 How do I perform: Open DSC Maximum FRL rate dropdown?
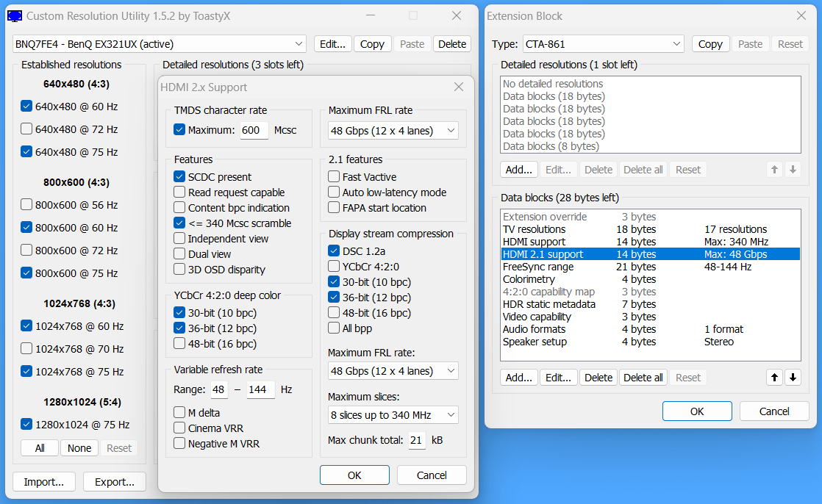(393, 371)
